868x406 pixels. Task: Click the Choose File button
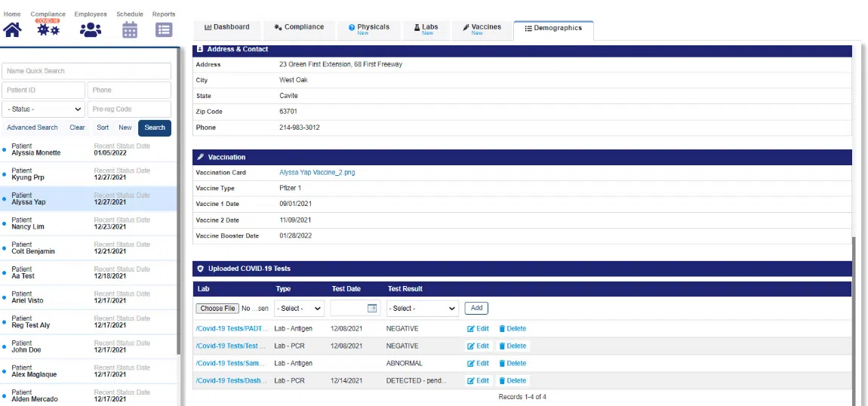tap(217, 308)
